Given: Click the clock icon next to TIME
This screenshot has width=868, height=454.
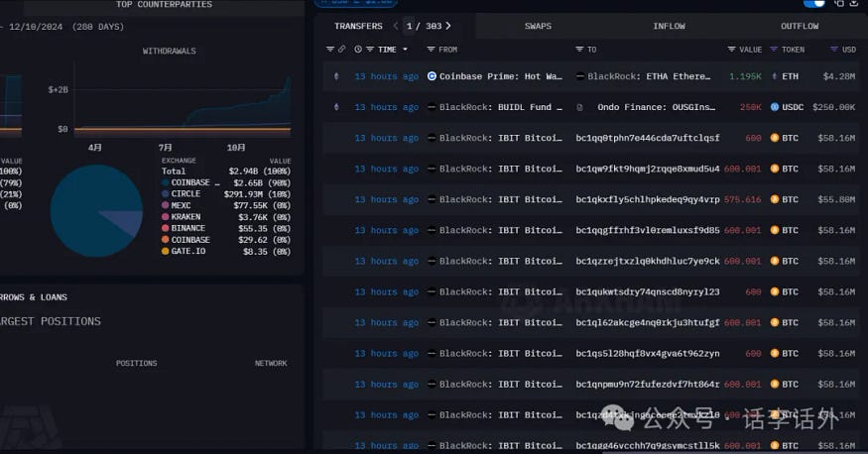Looking at the screenshot, I should 358,50.
